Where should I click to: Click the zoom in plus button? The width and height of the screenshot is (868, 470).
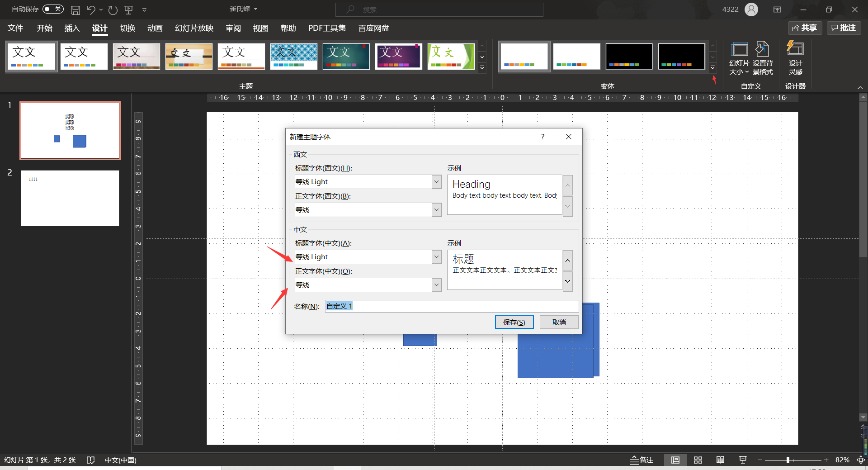pos(826,460)
